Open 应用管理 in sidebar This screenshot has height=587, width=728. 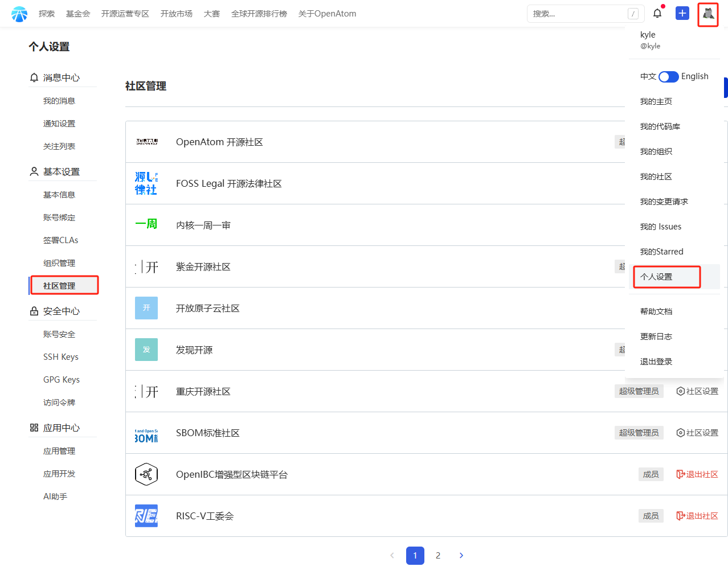point(59,451)
